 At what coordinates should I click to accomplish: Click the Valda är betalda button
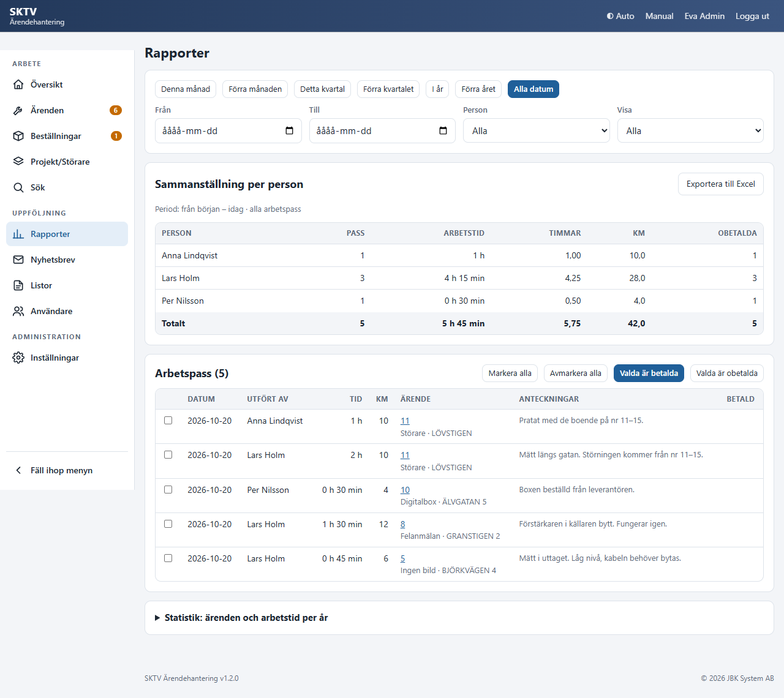(x=649, y=373)
